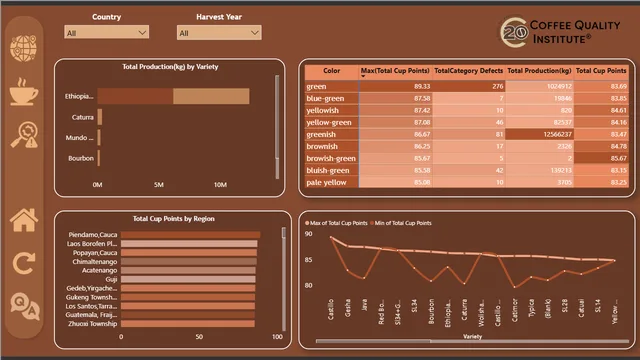
Task: Click 'Total Cup Points by Region' chart title
Action: coord(173,219)
